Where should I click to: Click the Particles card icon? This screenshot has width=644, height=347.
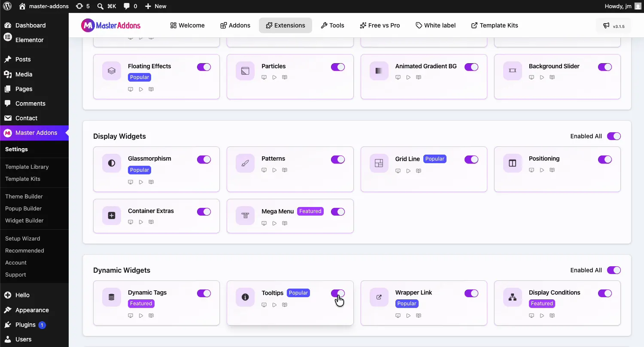(245, 71)
